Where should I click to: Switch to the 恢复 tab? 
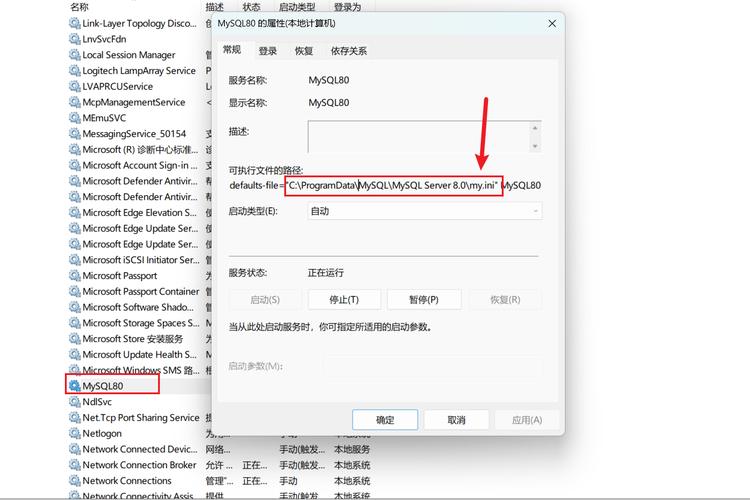click(x=304, y=51)
